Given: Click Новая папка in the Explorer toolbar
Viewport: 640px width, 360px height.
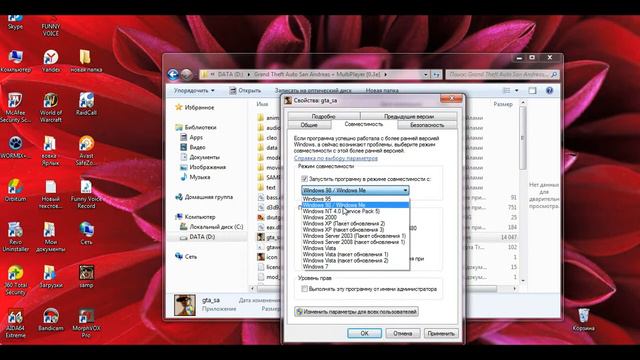Looking at the screenshot, I should click(x=382, y=91).
